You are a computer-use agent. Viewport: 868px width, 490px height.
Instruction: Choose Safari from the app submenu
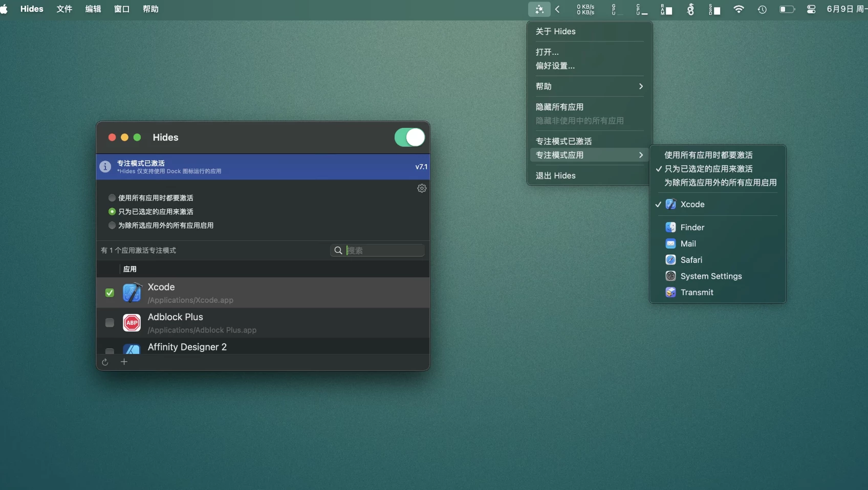pos(691,260)
